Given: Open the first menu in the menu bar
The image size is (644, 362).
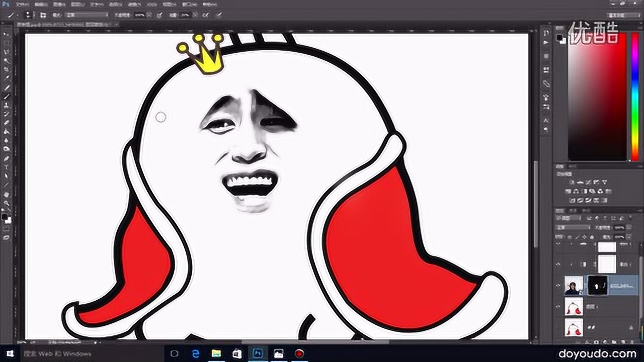Looking at the screenshot, I should pos(23,4).
